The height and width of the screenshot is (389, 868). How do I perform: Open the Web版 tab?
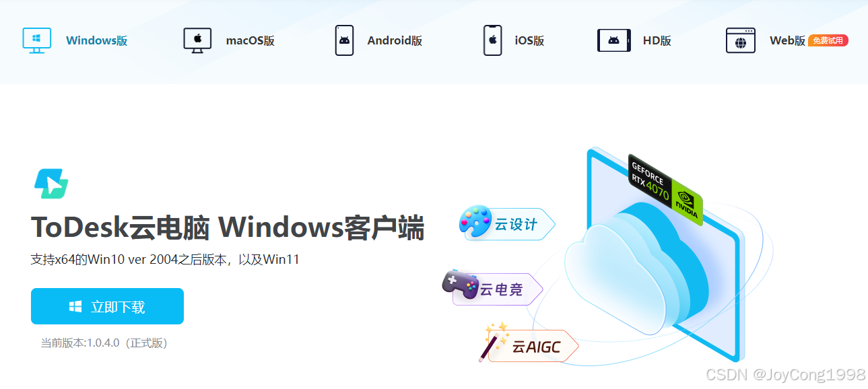(787, 40)
